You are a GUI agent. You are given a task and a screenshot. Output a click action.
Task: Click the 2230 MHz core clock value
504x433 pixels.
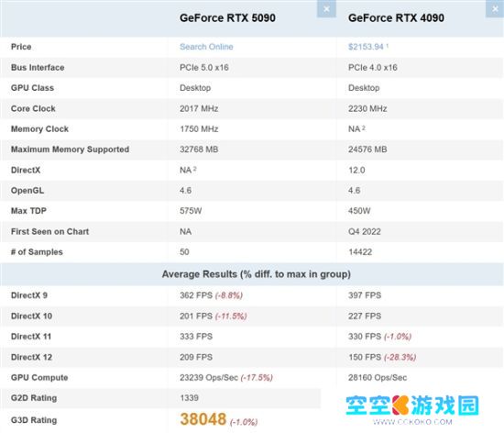(x=367, y=109)
